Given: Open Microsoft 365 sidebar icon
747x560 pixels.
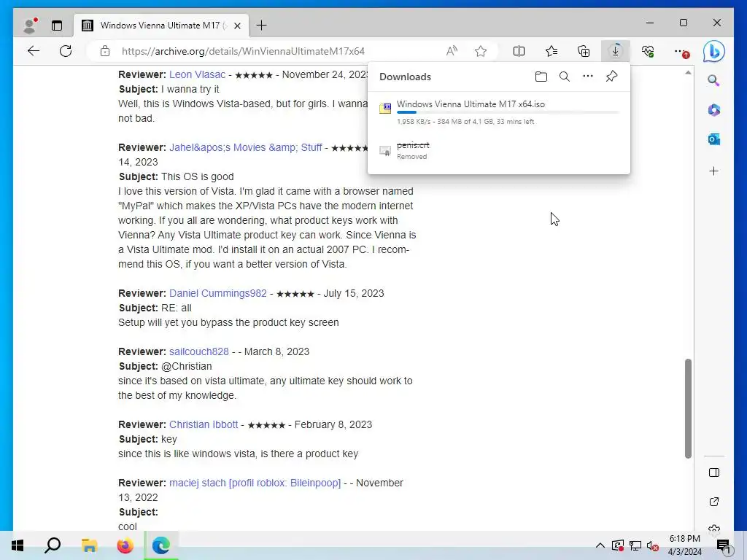Looking at the screenshot, I should click(713, 110).
